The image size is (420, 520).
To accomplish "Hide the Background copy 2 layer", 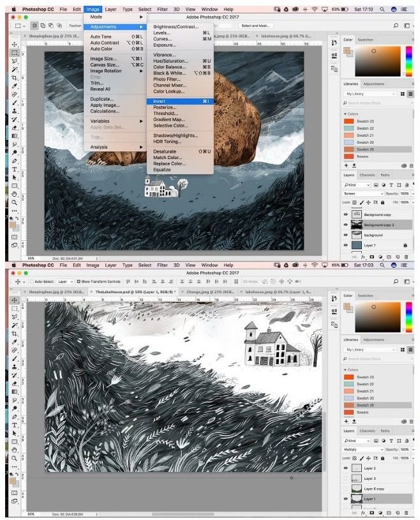I will [345, 224].
